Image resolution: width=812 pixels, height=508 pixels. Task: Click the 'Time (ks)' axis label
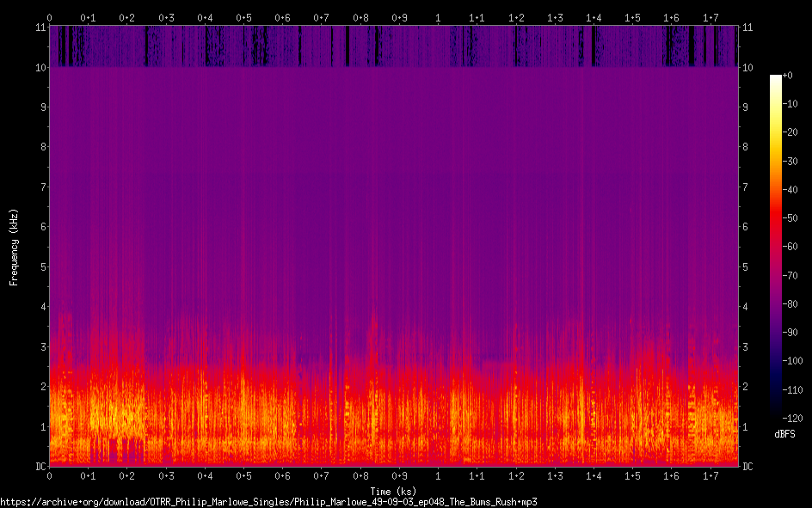pyautogui.click(x=393, y=491)
